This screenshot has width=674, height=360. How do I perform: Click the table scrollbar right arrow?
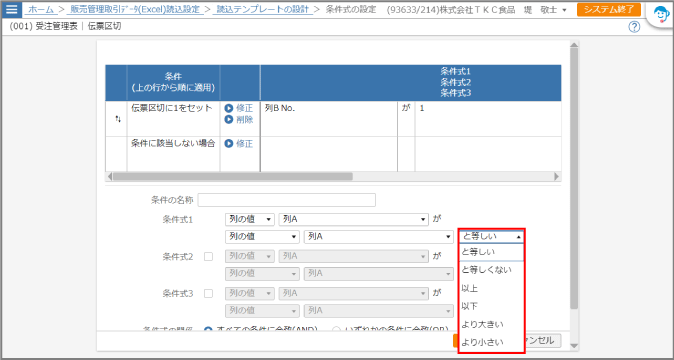[x=557, y=177]
